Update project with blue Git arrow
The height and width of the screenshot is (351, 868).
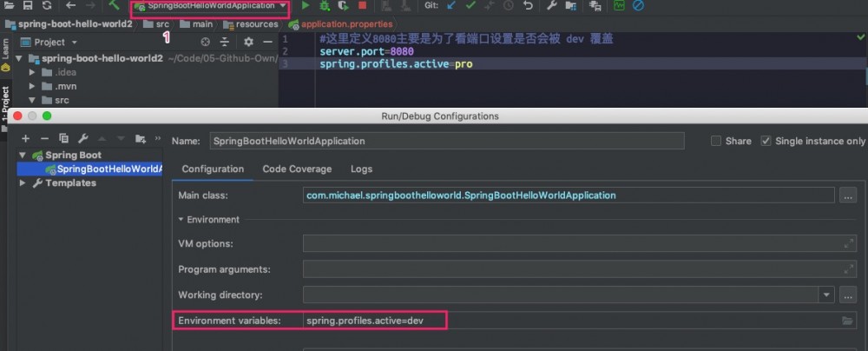coord(451,5)
